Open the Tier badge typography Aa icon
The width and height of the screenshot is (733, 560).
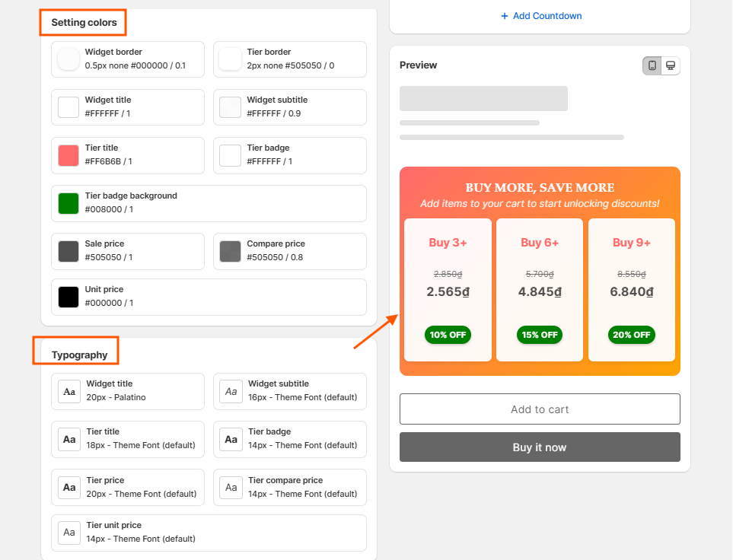[x=231, y=439]
